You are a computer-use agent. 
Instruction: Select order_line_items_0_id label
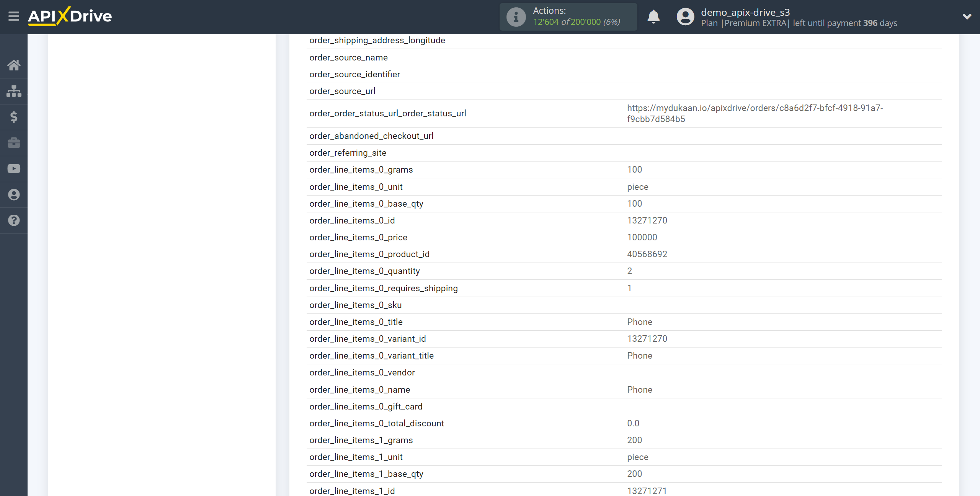352,220
